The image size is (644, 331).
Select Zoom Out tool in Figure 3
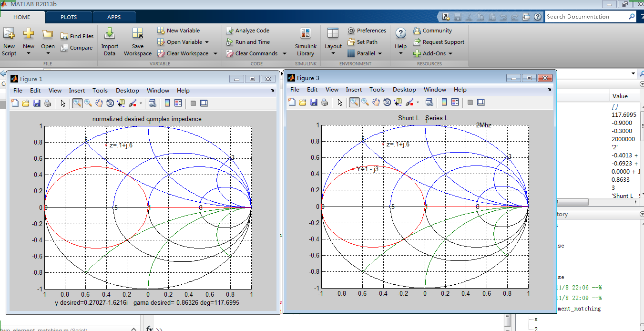tap(365, 102)
